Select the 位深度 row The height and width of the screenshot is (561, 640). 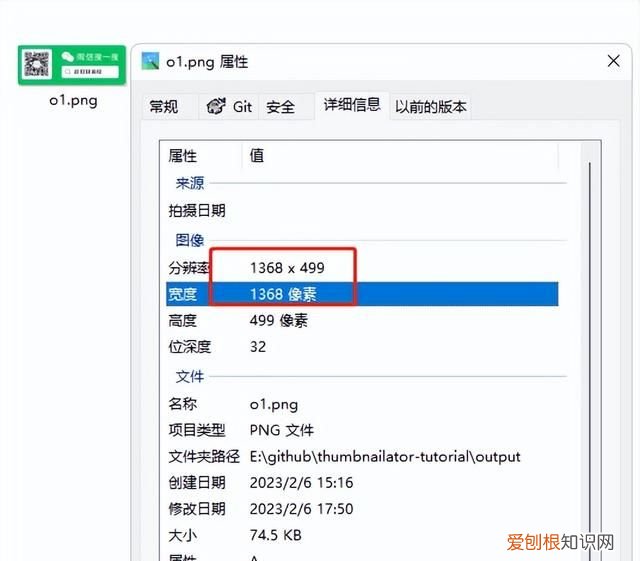(x=362, y=347)
